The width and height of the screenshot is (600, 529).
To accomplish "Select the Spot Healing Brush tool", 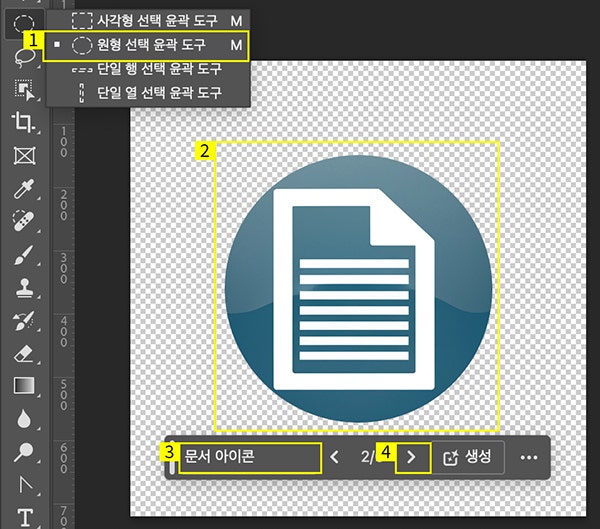I will click(x=24, y=221).
